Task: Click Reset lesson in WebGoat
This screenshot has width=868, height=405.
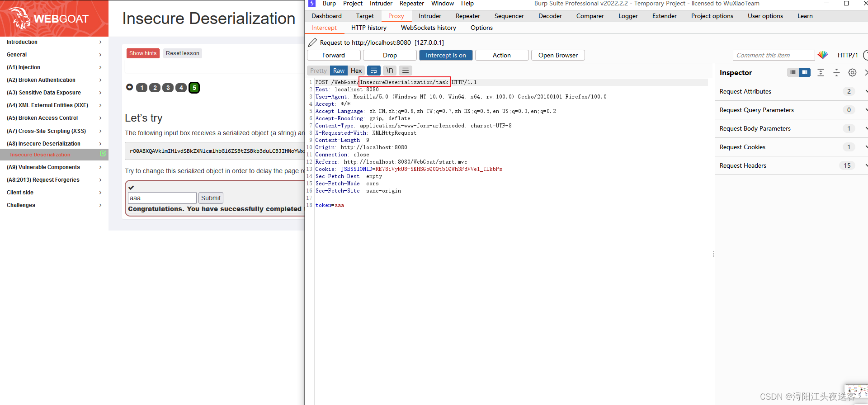Action: pyautogui.click(x=183, y=53)
